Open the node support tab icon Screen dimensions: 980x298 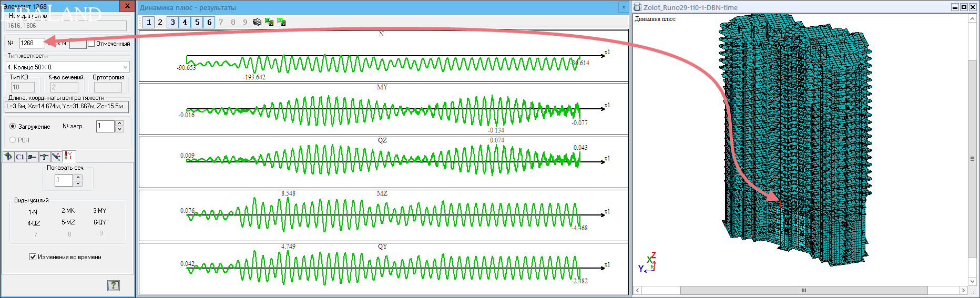pos(44,157)
